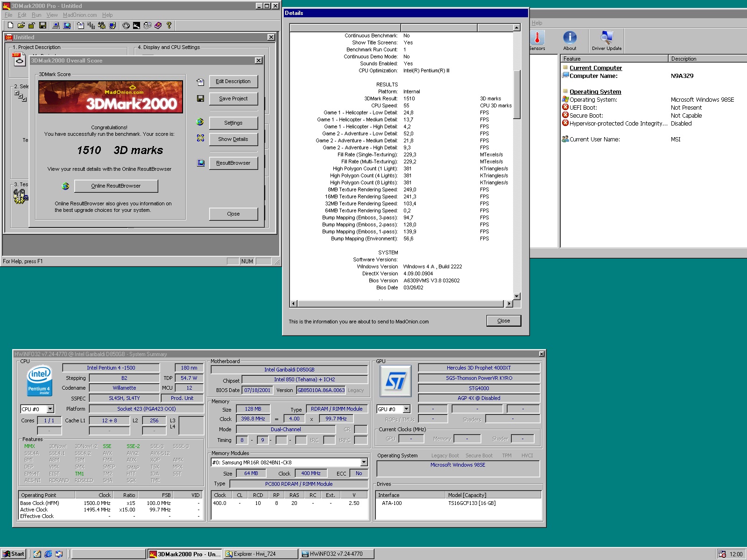The height and width of the screenshot is (560, 747).
Task: Open the CPU #0 dropdown
Action: tap(50, 409)
